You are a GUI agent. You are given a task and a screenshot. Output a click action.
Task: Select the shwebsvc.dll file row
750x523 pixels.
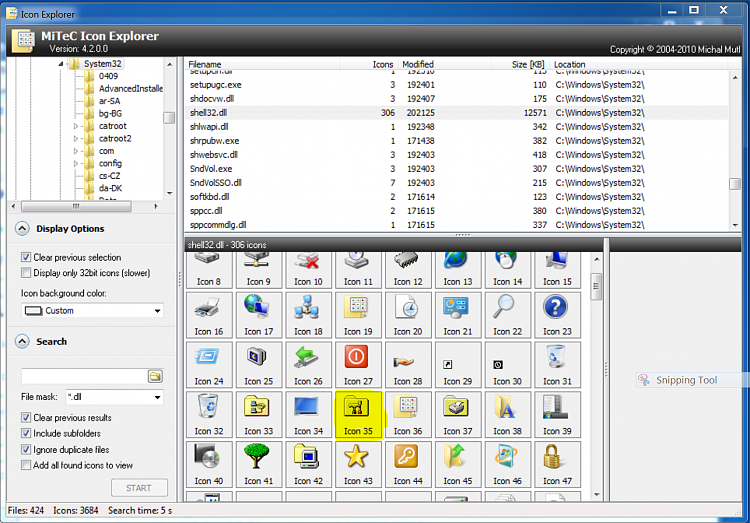click(x=457, y=155)
